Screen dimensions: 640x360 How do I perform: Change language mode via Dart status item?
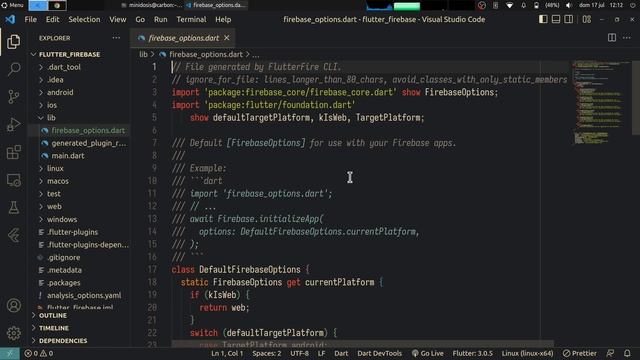coord(341,353)
